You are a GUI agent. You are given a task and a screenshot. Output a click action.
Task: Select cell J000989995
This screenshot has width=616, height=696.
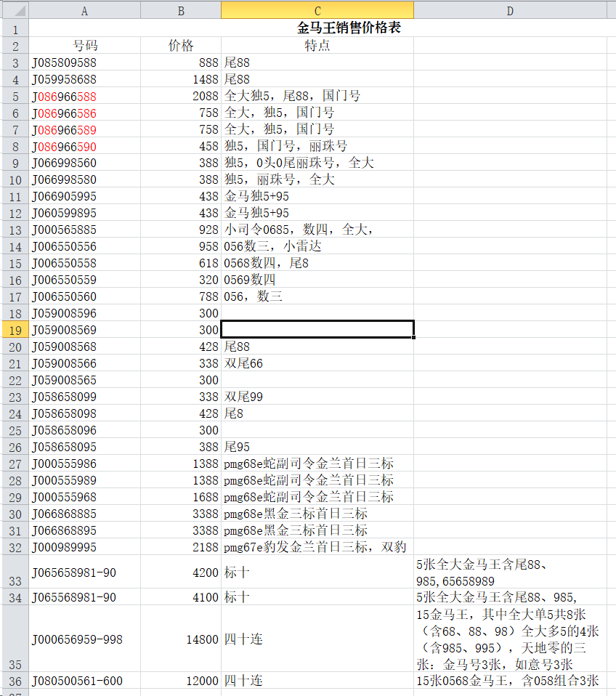pos(85,547)
